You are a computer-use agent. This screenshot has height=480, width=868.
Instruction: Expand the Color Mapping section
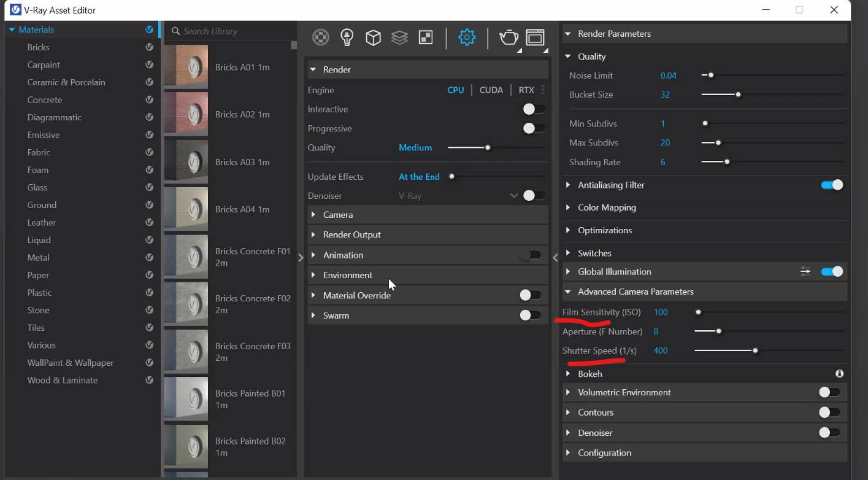[705, 207]
